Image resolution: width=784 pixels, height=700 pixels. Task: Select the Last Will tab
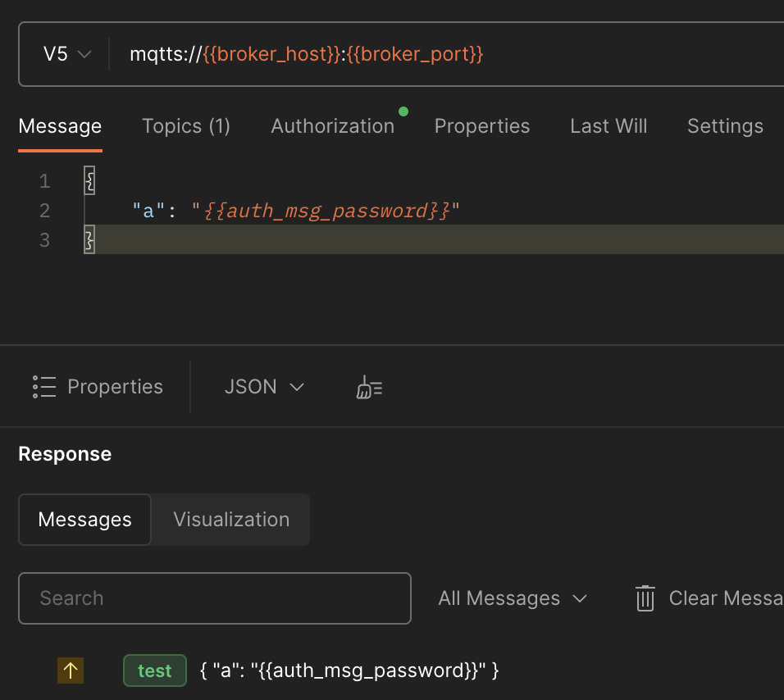608,125
